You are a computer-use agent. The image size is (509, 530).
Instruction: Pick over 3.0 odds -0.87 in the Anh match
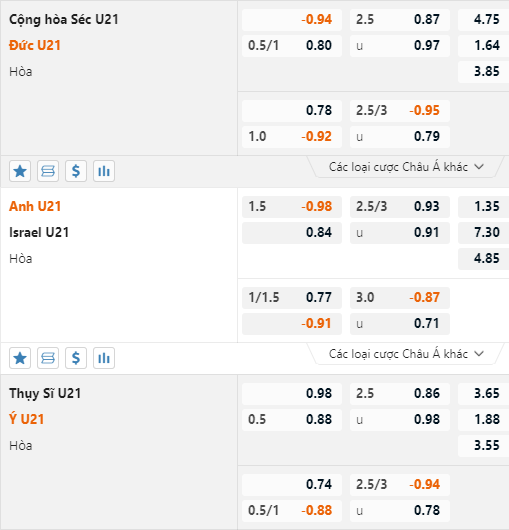click(400, 298)
